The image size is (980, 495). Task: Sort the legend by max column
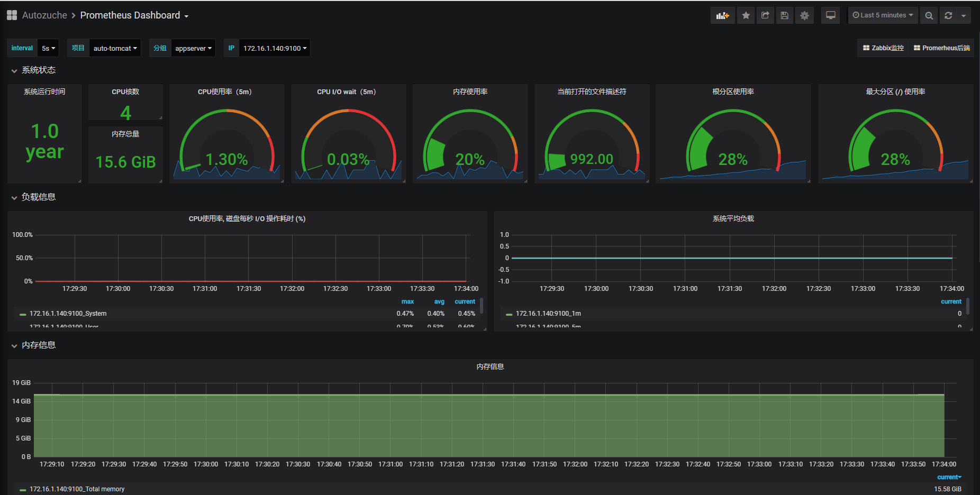(407, 301)
